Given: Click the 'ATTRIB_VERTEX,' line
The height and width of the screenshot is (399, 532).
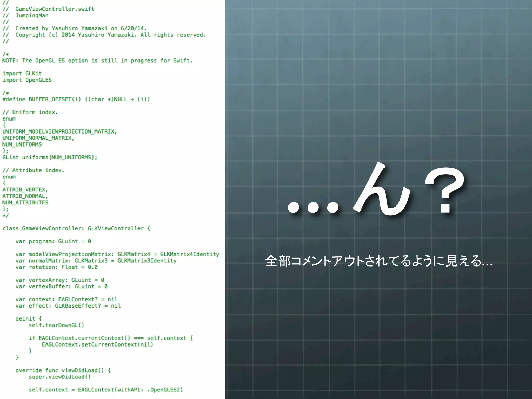Looking at the screenshot, I should point(25,190).
